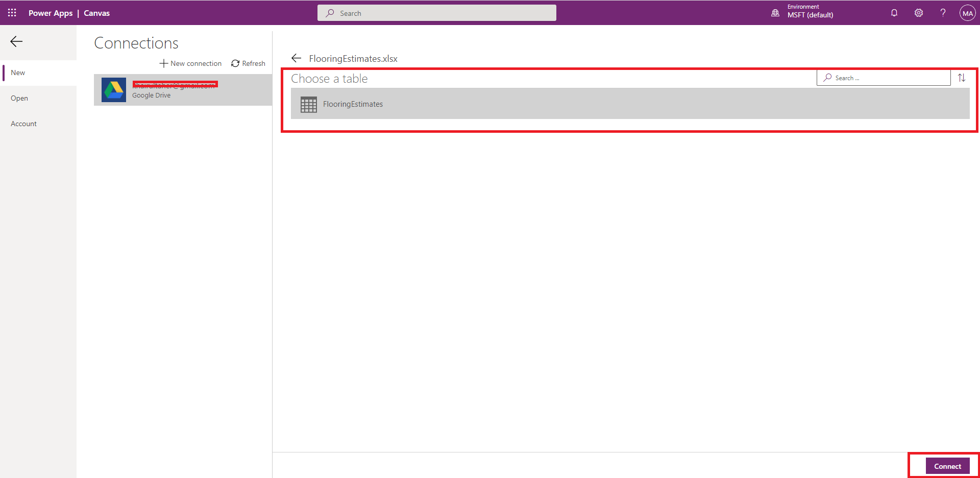Open the MA account avatar
980x478 pixels.
pyautogui.click(x=967, y=13)
